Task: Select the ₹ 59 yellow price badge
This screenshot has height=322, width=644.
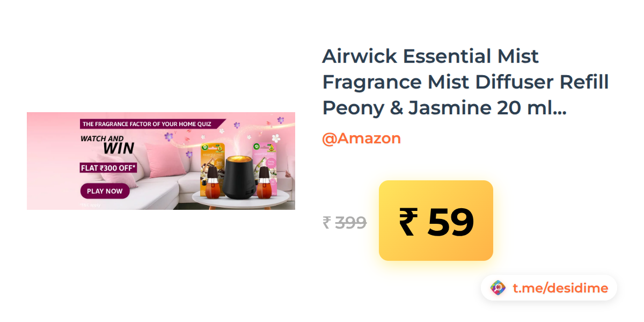Action: (x=436, y=221)
